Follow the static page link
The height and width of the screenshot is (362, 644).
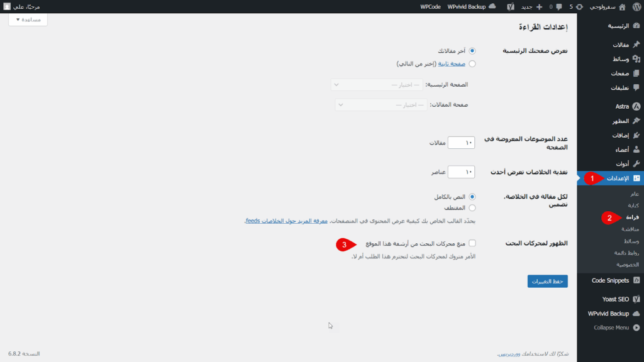pos(452,63)
